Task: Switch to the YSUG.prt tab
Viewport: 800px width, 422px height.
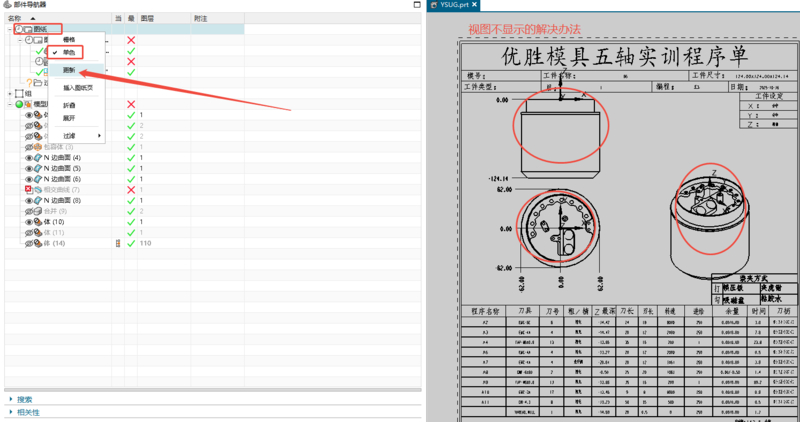Action: click(455, 5)
